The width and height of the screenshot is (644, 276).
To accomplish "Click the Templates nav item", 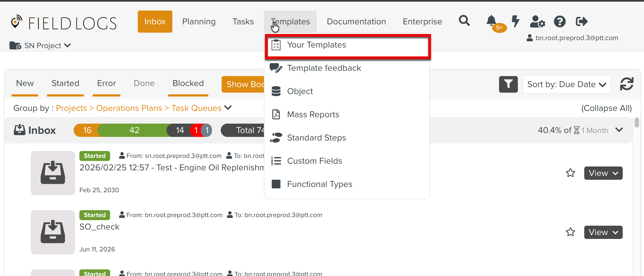I will tap(290, 22).
